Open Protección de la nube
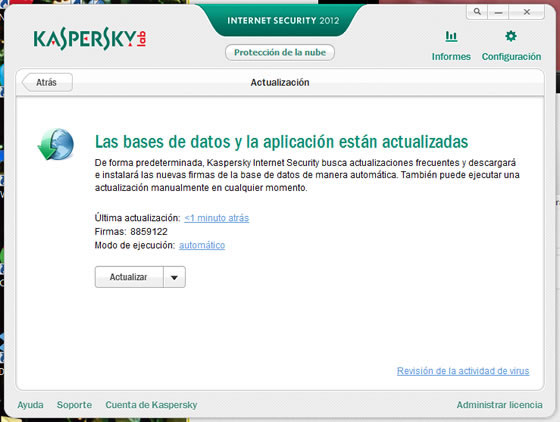 tap(280, 52)
